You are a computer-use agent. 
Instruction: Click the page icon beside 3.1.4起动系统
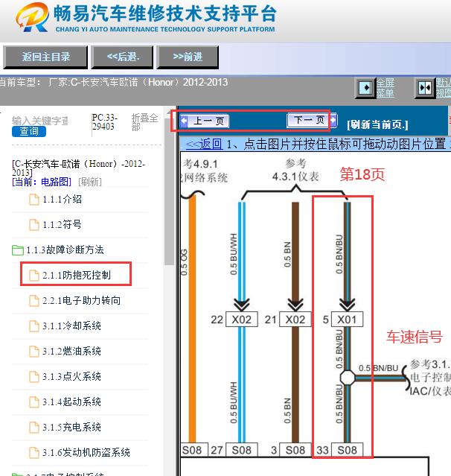point(34,402)
